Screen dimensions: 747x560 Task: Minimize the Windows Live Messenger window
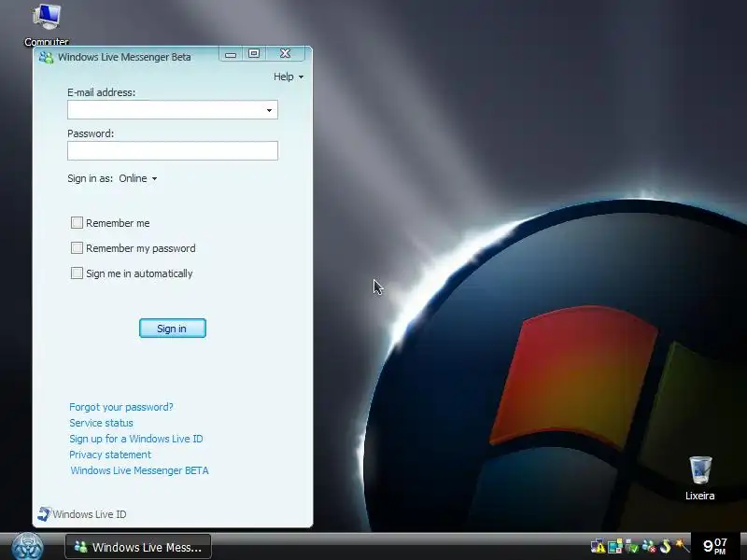click(231, 54)
